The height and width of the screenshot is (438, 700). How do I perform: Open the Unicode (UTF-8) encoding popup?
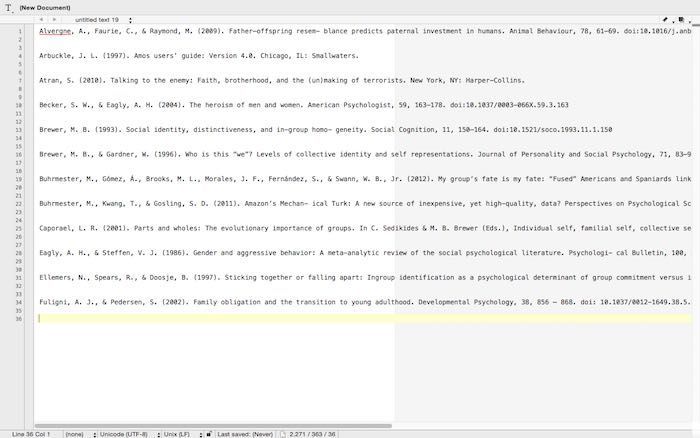tap(130, 434)
